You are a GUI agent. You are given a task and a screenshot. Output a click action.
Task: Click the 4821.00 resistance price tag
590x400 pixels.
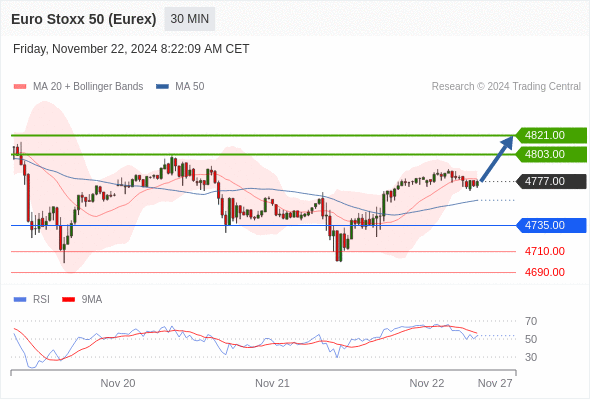[x=550, y=135]
